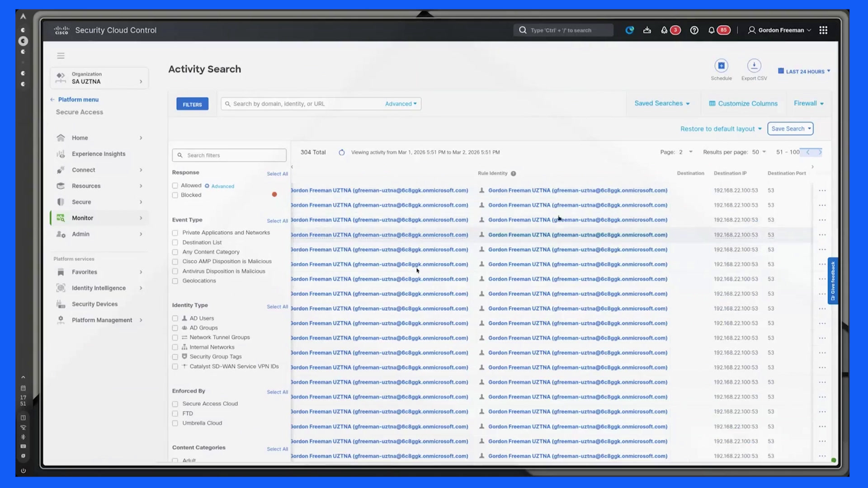Click the FILTERS button
The image size is (868, 488).
192,104
